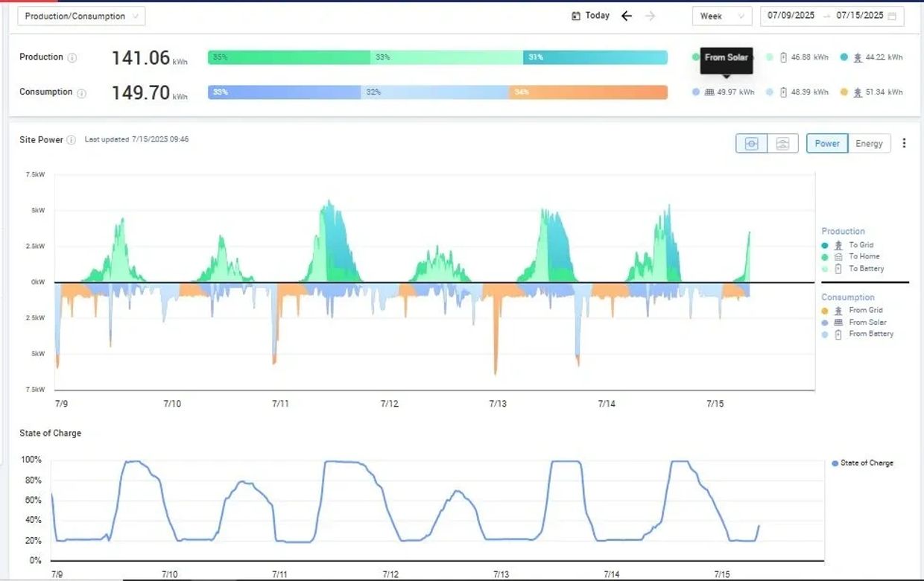Open the three-dot chart options menu
924x581 pixels.
point(904,143)
